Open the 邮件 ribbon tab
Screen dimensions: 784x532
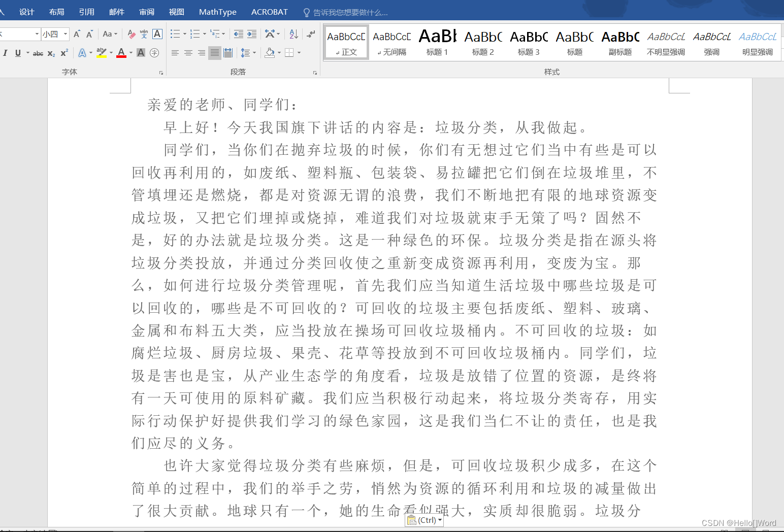[117, 12]
